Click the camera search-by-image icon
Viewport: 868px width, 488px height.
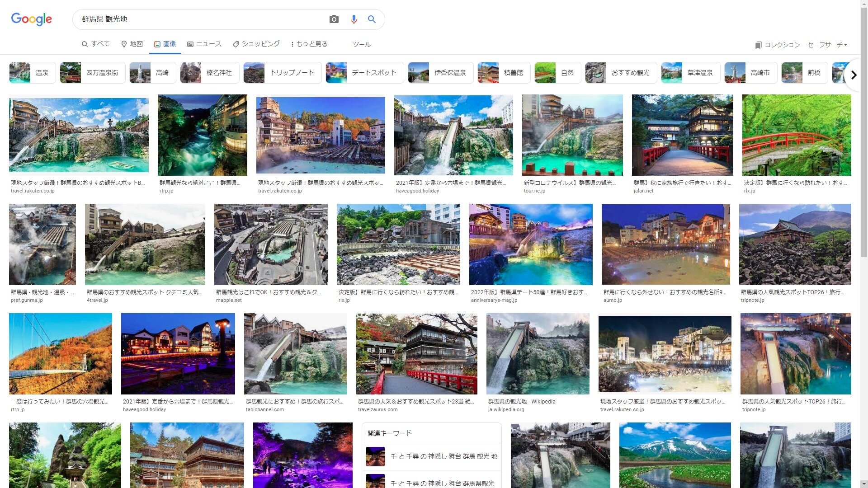[x=334, y=19]
